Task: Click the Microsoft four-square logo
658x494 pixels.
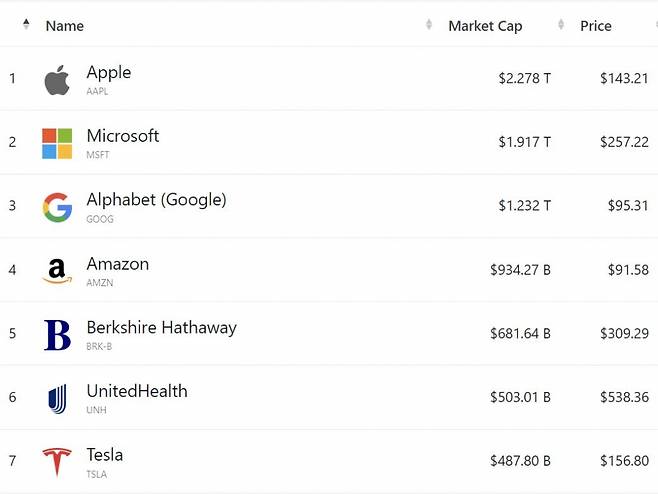Action: 57,144
